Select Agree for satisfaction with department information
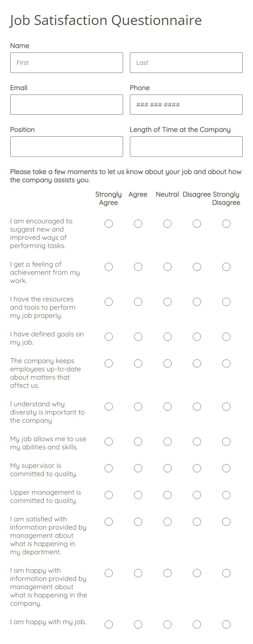The width and height of the screenshot is (253, 644). [138, 522]
